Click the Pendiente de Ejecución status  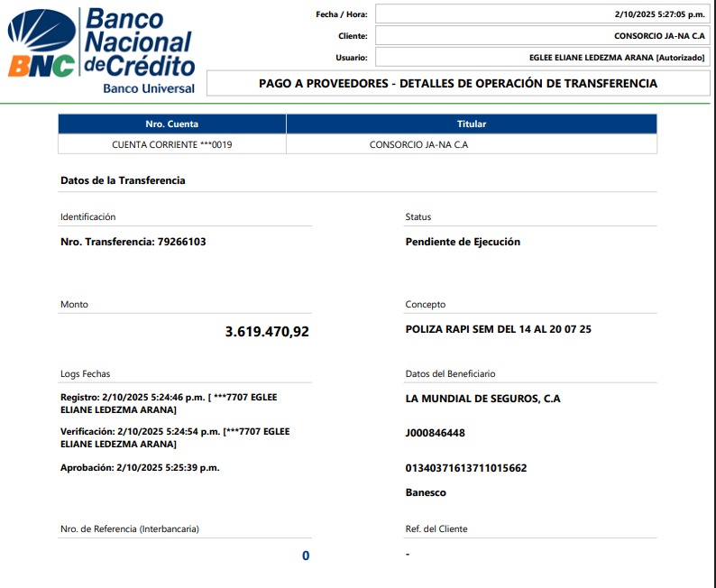click(x=463, y=242)
